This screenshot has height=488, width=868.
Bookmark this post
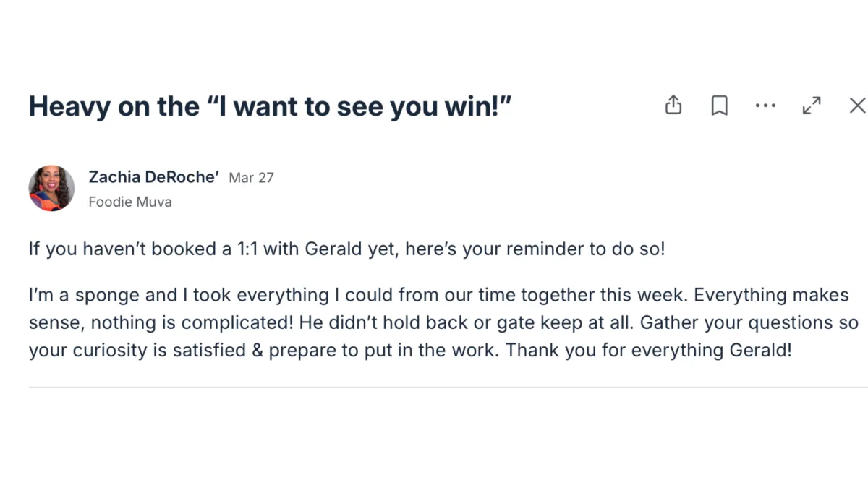719,106
